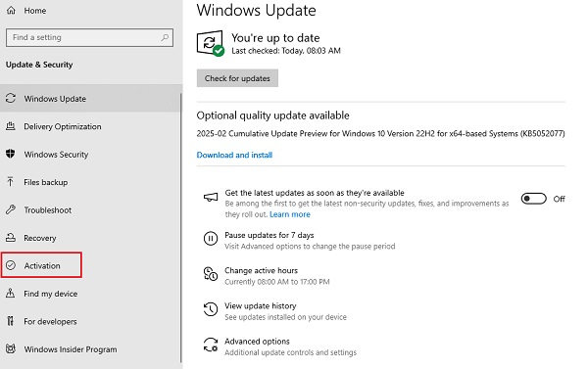Open the For developers section
Viewport: 588px width, 369px height.
click(x=90, y=321)
